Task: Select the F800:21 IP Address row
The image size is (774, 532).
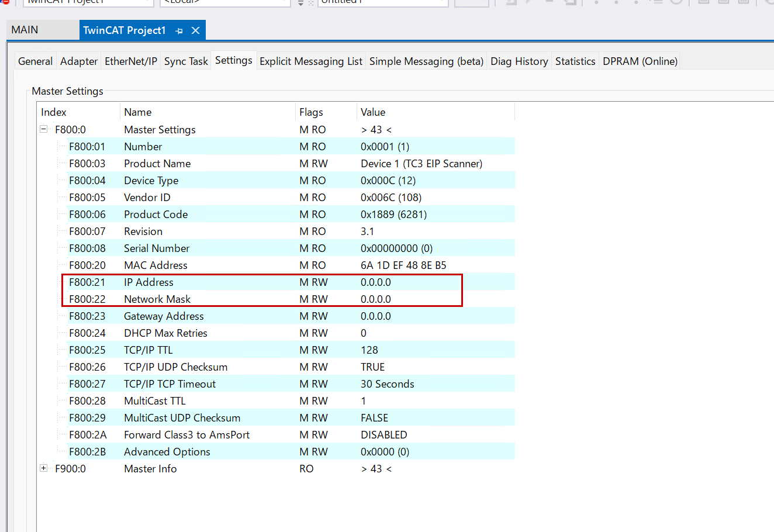Action: (148, 282)
